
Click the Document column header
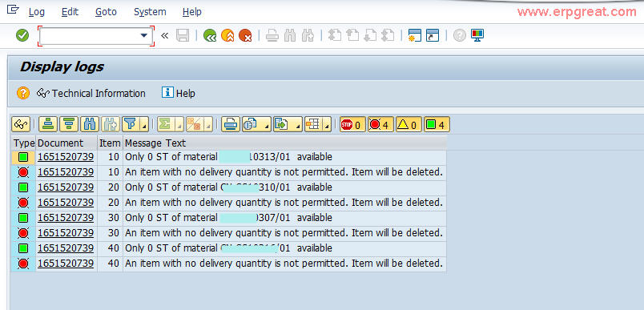(x=66, y=143)
